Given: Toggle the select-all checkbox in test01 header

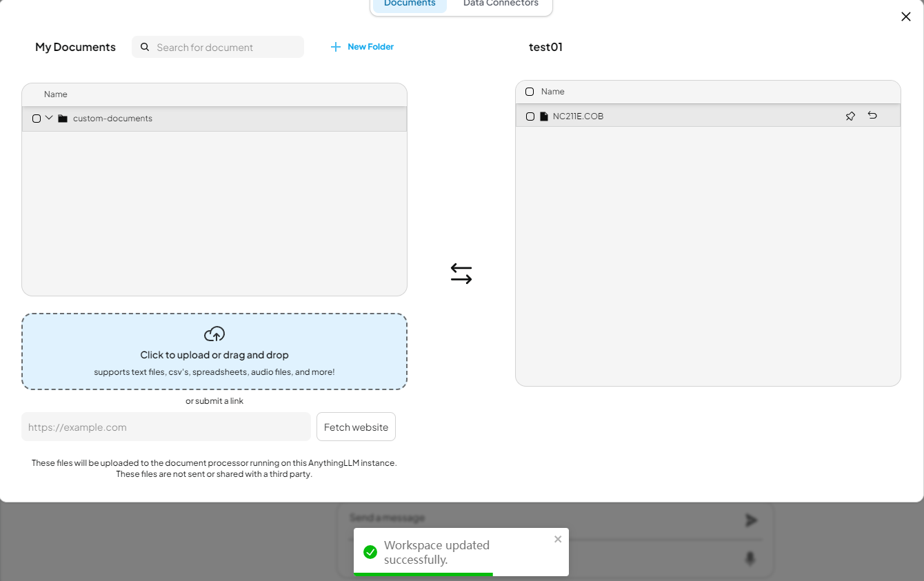Looking at the screenshot, I should tap(530, 92).
